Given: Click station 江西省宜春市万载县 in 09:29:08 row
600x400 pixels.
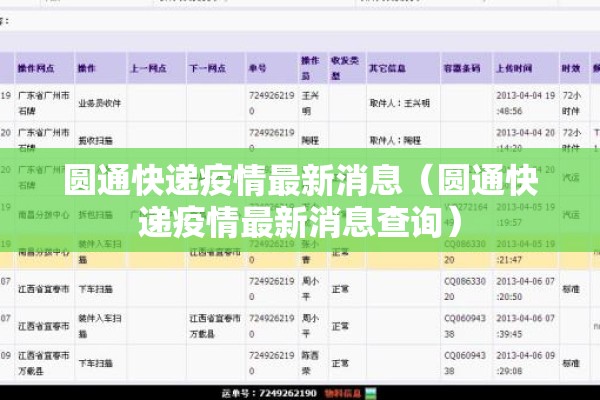Looking at the screenshot, I should click(44, 363).
